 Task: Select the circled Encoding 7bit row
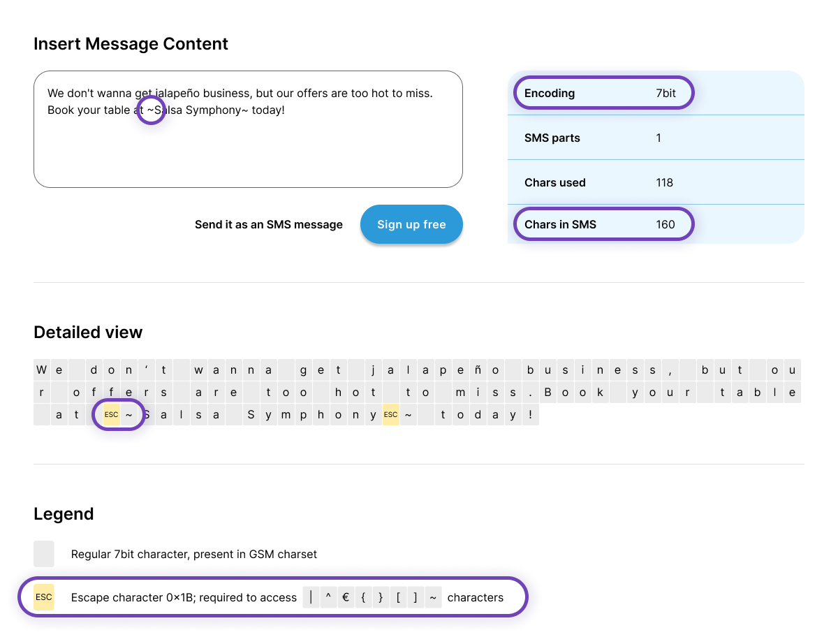click(x=603, y=93)
